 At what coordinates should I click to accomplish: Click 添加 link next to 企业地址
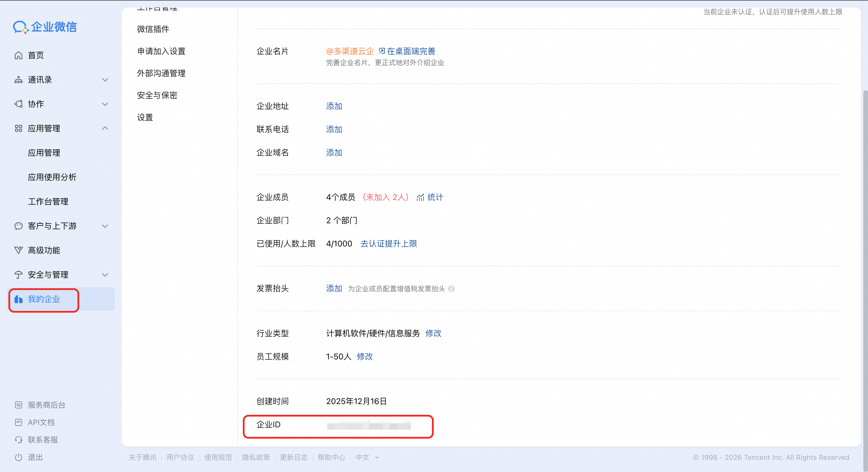pyautogui.click(x=334, y=106)
